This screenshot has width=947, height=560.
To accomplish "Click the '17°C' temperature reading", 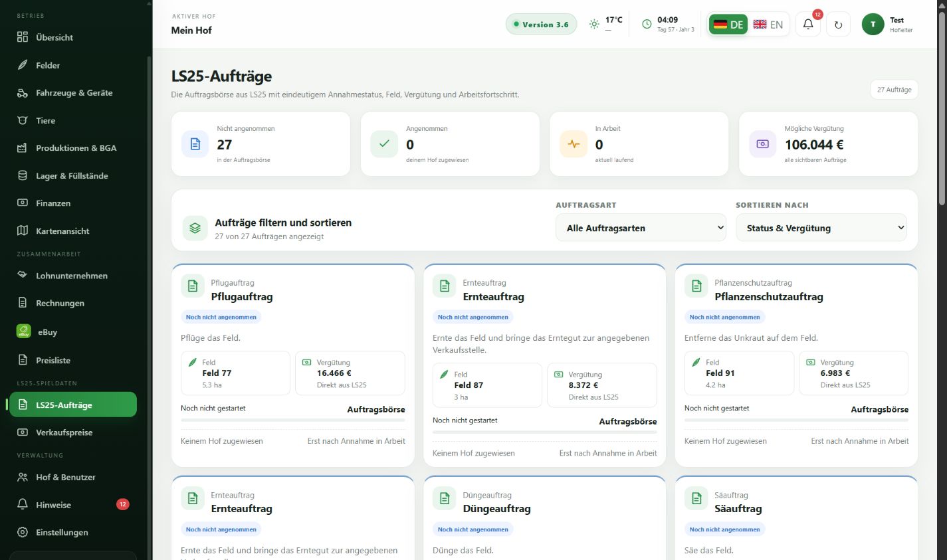I will tap(613, 20).
